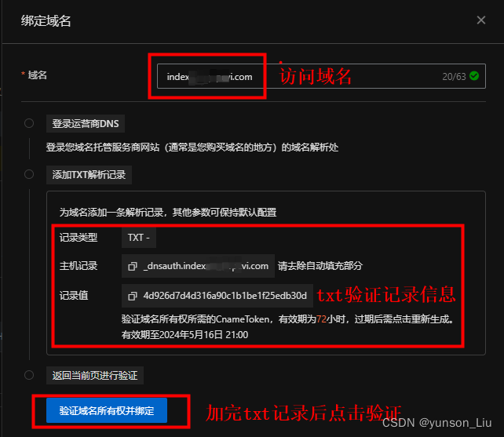504x437 pixels.
Task: Click the 记录类型 label
Action: click(79, 238)
